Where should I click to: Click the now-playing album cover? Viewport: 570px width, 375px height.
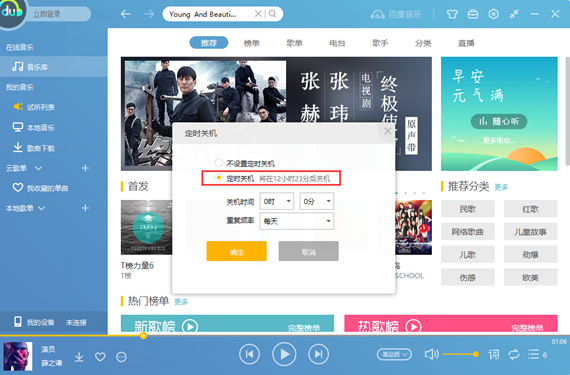(x=17, y=356)
